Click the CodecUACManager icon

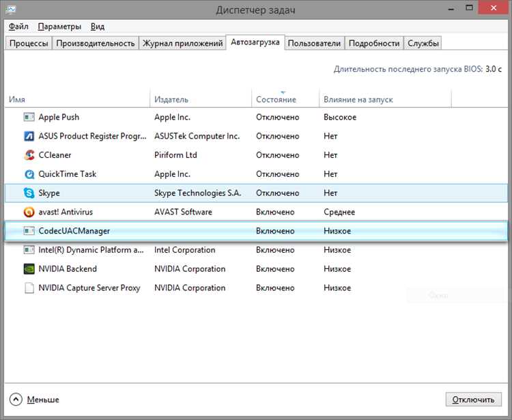pos(29,231)
